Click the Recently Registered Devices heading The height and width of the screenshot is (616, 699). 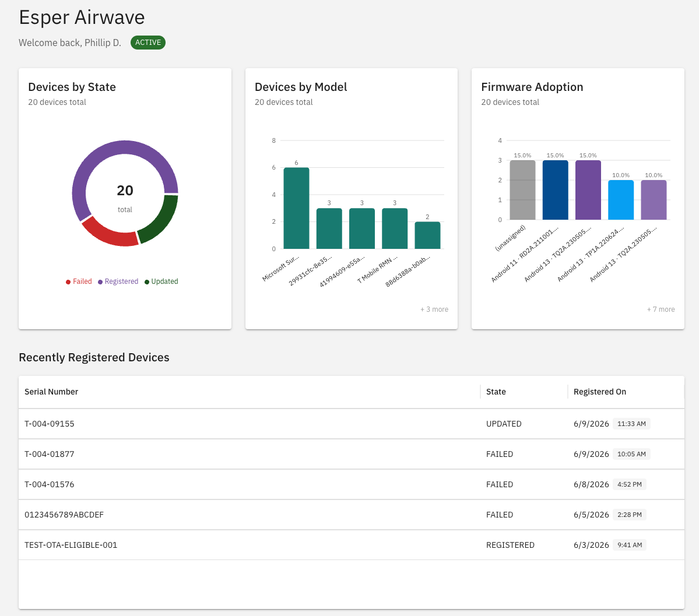pyautogui.click(x=94, y=357)
